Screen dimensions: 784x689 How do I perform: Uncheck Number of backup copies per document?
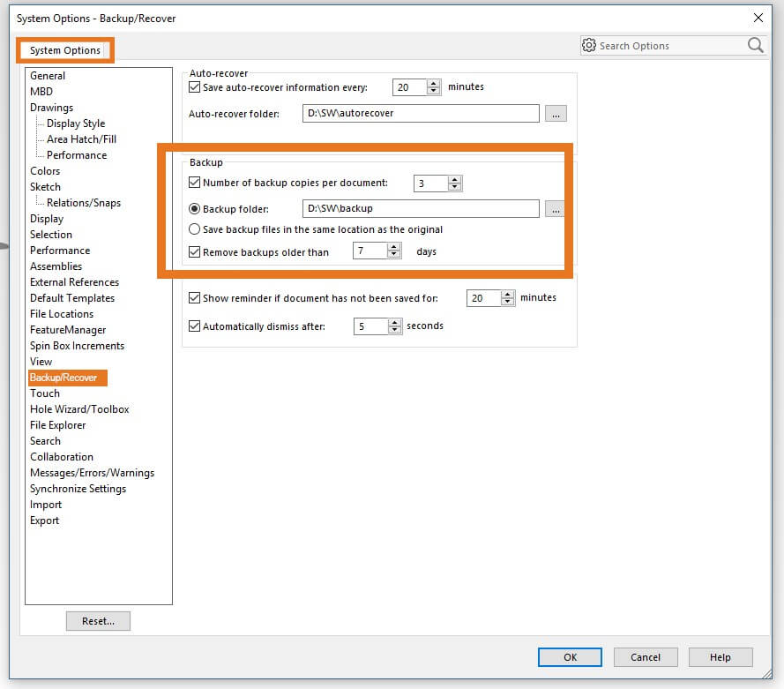tap(195, 183)
